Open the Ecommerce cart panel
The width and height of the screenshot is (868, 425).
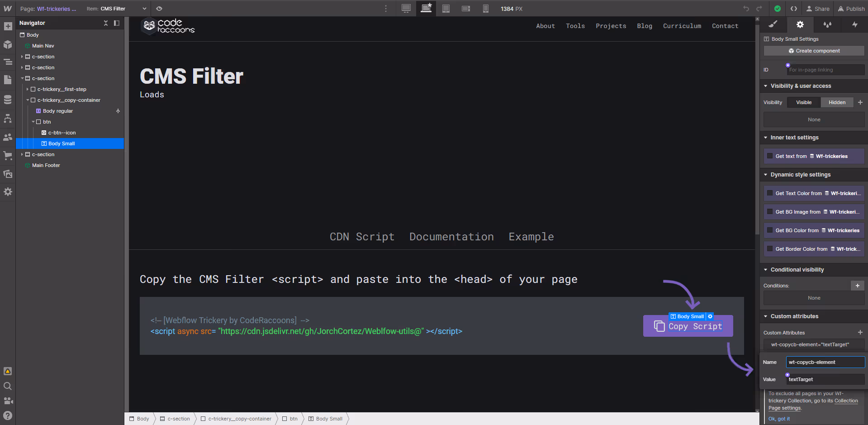click(8, 156)
